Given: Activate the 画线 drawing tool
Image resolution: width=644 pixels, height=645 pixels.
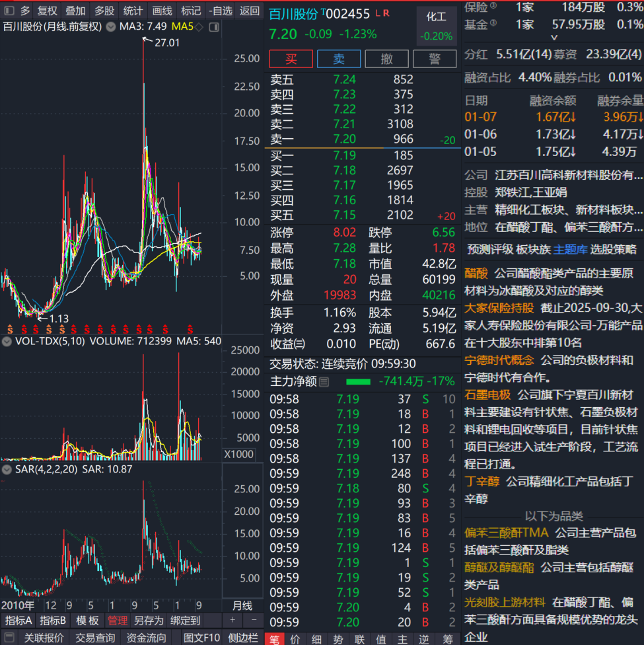Looking at the screenshot, I should click(x=162, y=11).
